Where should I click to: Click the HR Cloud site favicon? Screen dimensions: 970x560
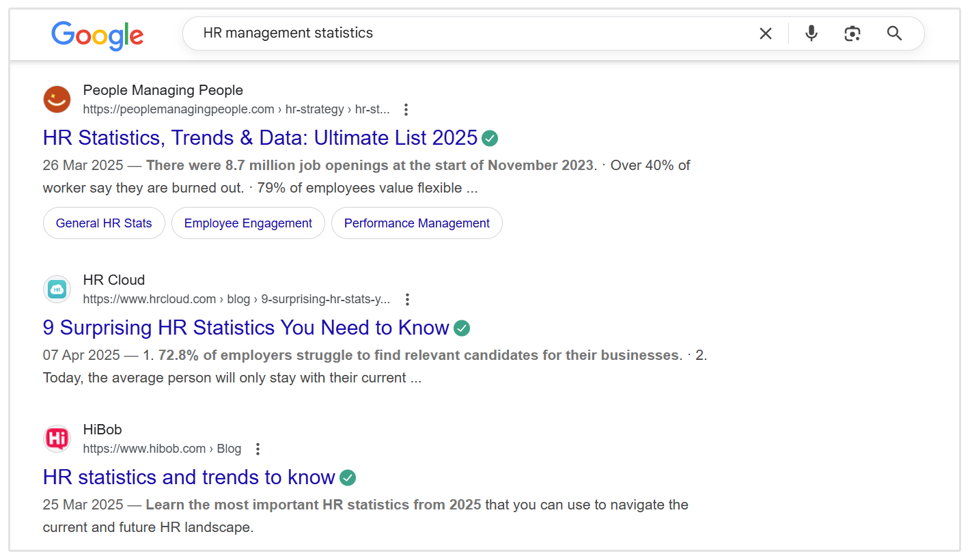tap(57, 289)
